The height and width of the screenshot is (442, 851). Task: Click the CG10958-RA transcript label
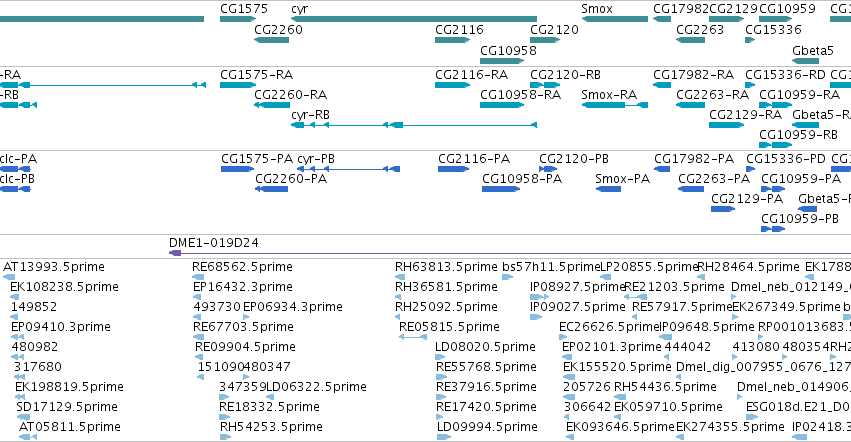coord(520,94)
